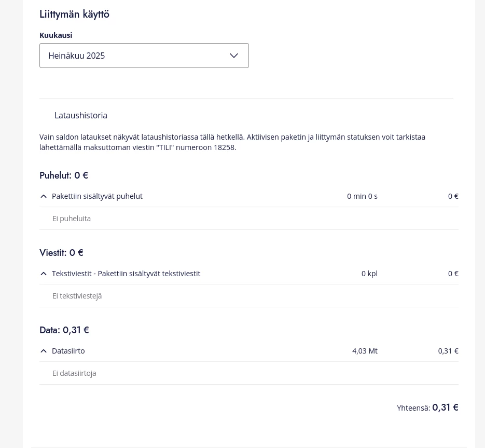Collapse the chevron beside Pakettiin sisältyvät puhelut
The width and height of the screenshot is (485, 448).
coord(44,196)
